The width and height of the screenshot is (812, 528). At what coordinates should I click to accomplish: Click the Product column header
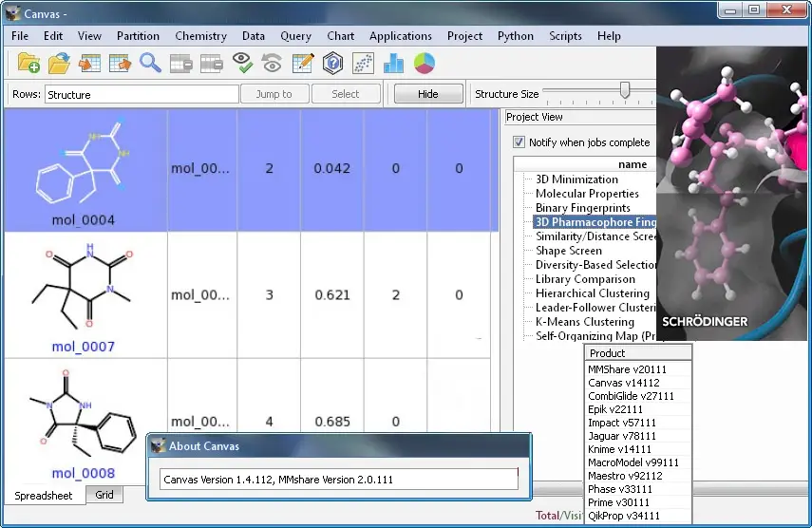coord(638,353)
